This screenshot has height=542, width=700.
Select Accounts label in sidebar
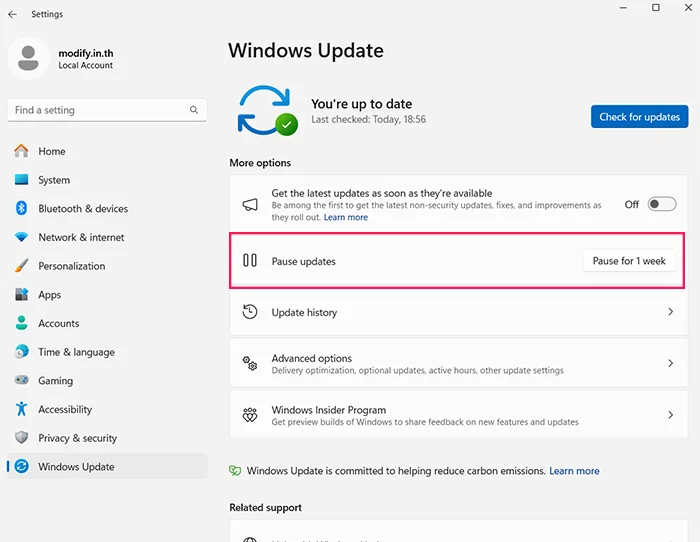coord(58,323)
